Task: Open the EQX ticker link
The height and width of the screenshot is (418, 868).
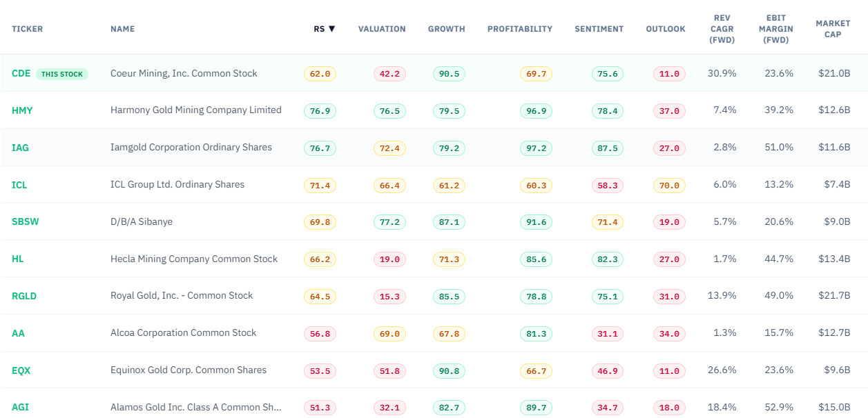Action: point(21,370)
